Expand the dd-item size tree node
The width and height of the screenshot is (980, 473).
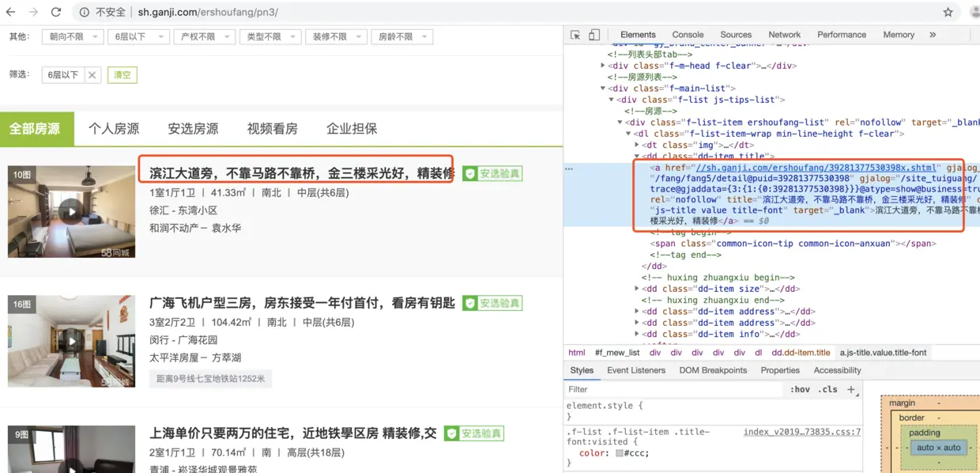coord(637,289)
